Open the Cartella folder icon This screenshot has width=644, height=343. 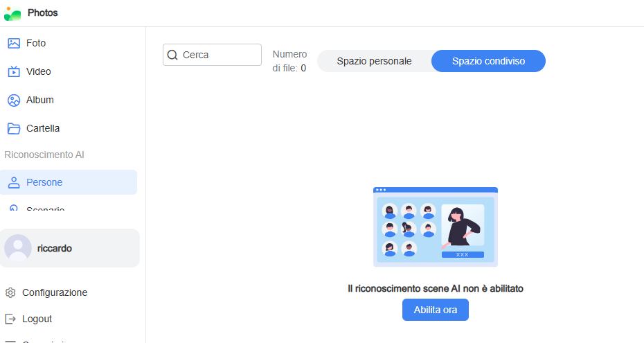click(14, 129)
